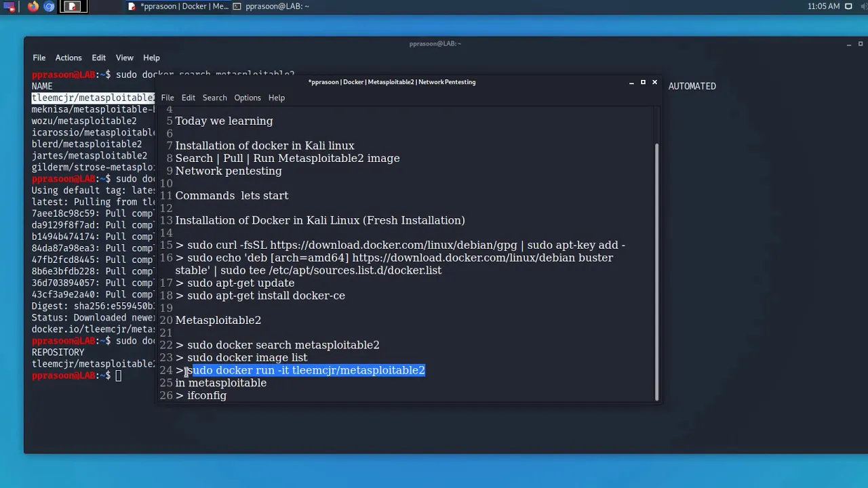This screenshot has width=868, height=488.
Task: Click the 11:05 AM panel clock
Action: click(x=823, y=6)
